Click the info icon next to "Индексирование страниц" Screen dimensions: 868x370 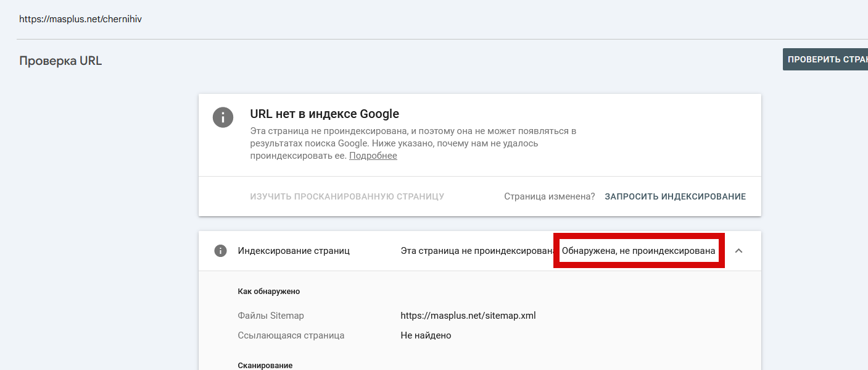point(220,251)
